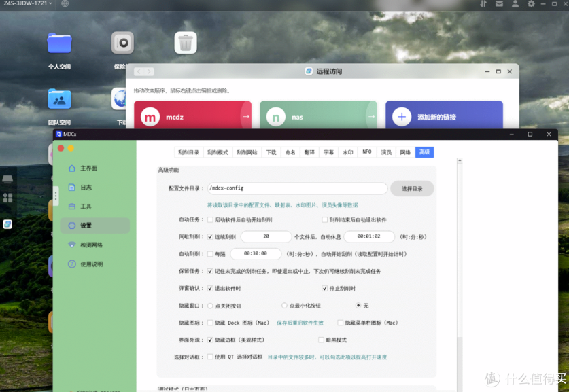Open 日志 log icon in MDCx sidebar
Image resolution: width=569 pixels, height=392 pixels.
(72, 188)
